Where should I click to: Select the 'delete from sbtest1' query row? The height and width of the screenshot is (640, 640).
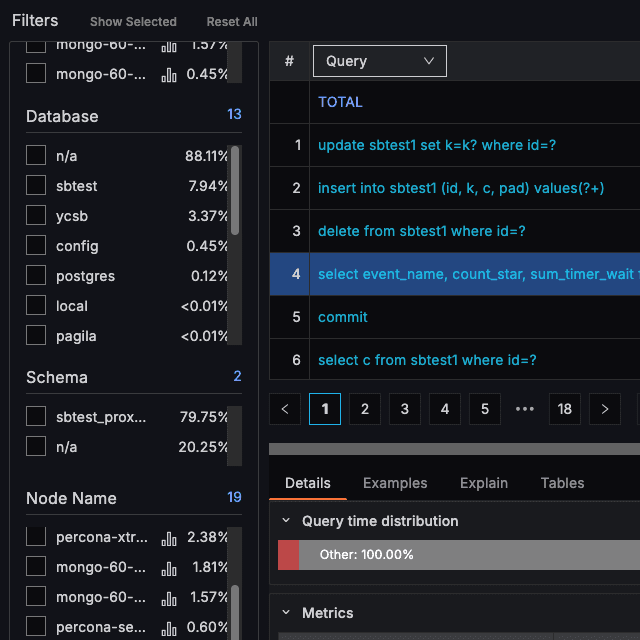[x=421, y=231]
